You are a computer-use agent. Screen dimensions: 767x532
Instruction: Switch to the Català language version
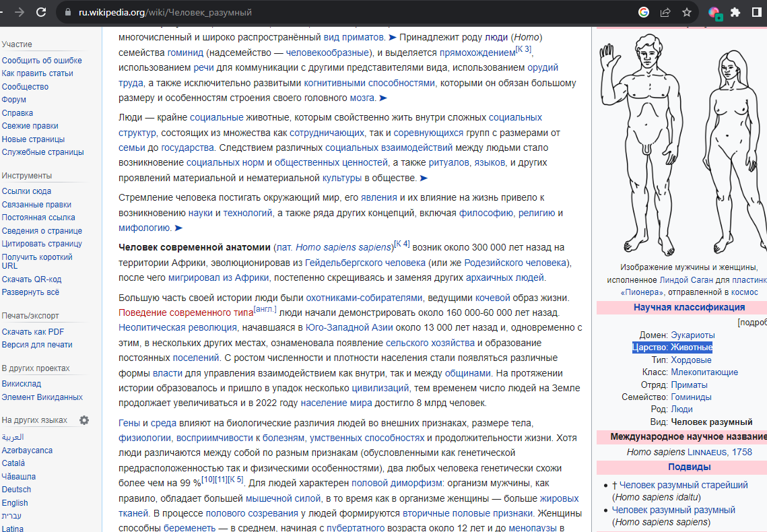coord(13,463)
